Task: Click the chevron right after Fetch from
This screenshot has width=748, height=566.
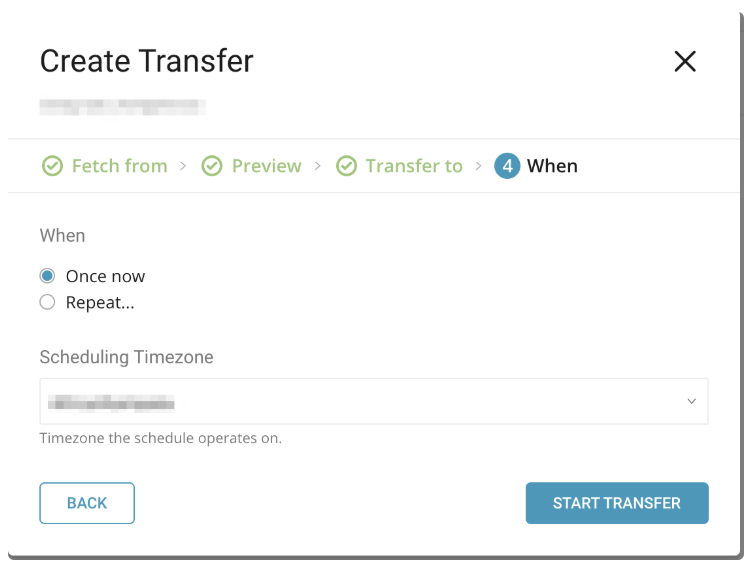Action: coord(183,166)
